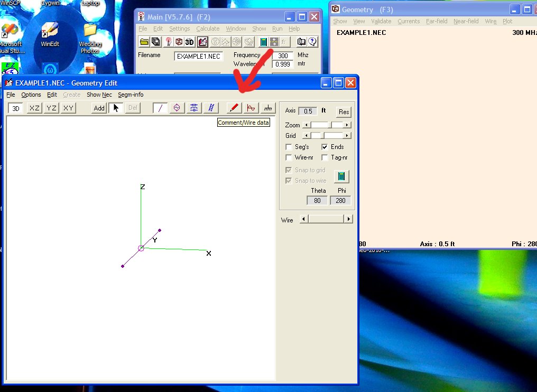The height and width of the screenshot is (392, 537).
Task: Switch to the XZ view button
Action: tap(34, 108)
